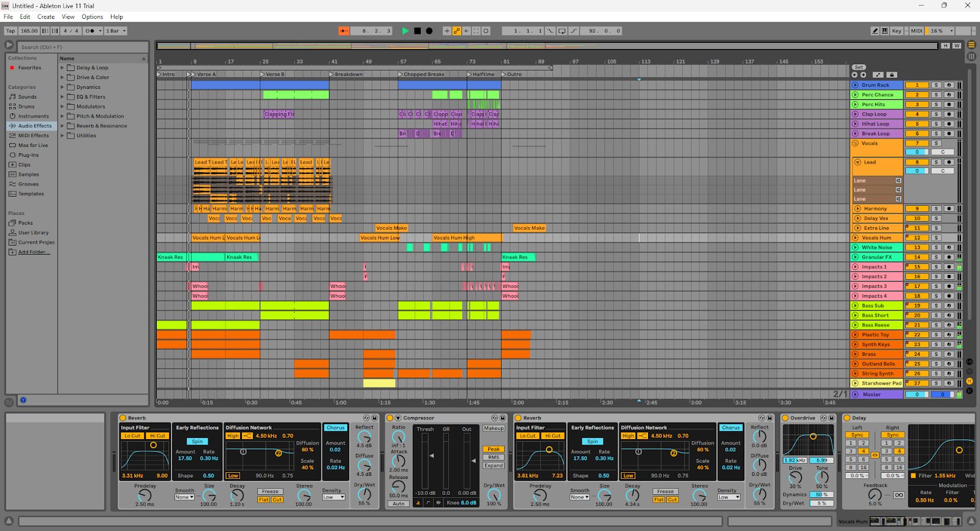Click speaker icon on first Lane
The height and width of the screenshot is (531, 980).
(x=899, y=181)
